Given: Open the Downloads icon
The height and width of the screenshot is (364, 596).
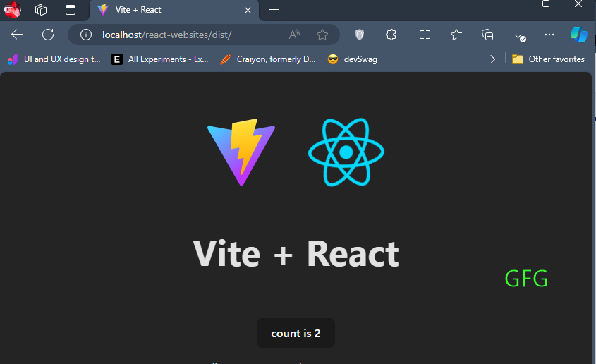Looking at the screenshot, I should pyautogui.click(x=519, y=35).
